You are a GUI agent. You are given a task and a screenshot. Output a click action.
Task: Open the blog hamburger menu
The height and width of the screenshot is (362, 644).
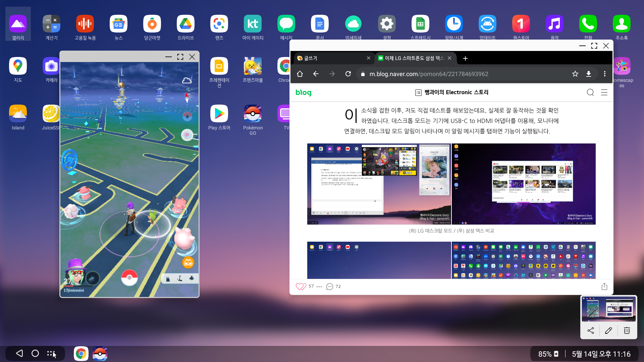(x=604, y=93)
